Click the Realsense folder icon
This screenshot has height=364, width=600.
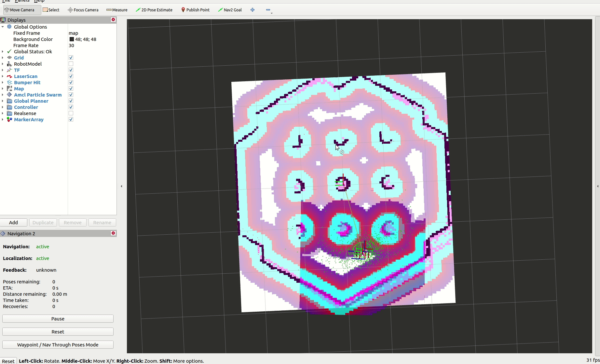pos(9,113)
